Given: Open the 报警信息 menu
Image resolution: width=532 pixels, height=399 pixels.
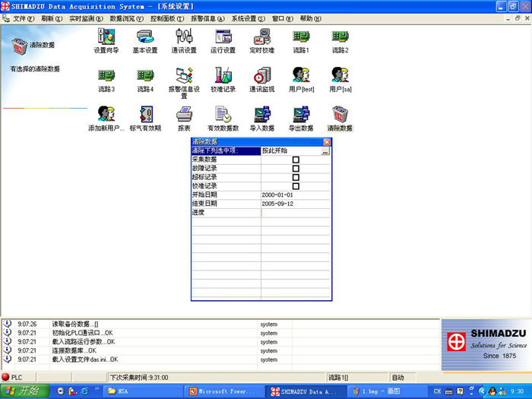Looking at the screenshot, I should coord(207,18).
